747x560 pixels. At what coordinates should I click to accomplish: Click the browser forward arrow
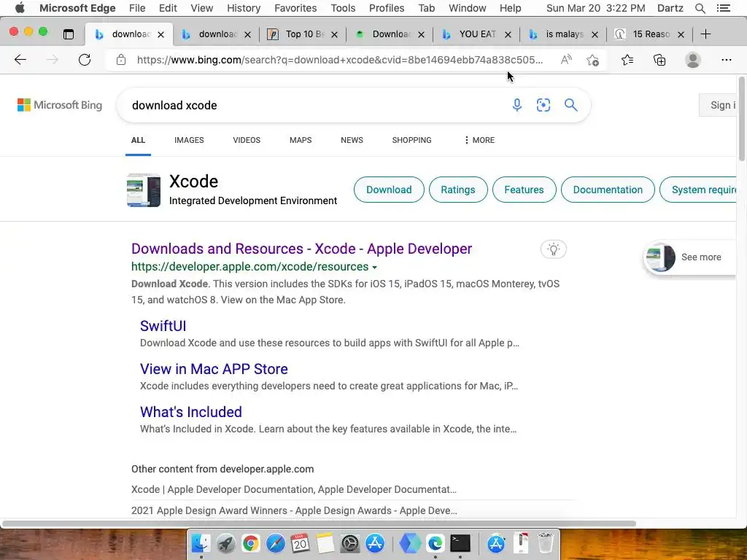(x=53, y=60)
